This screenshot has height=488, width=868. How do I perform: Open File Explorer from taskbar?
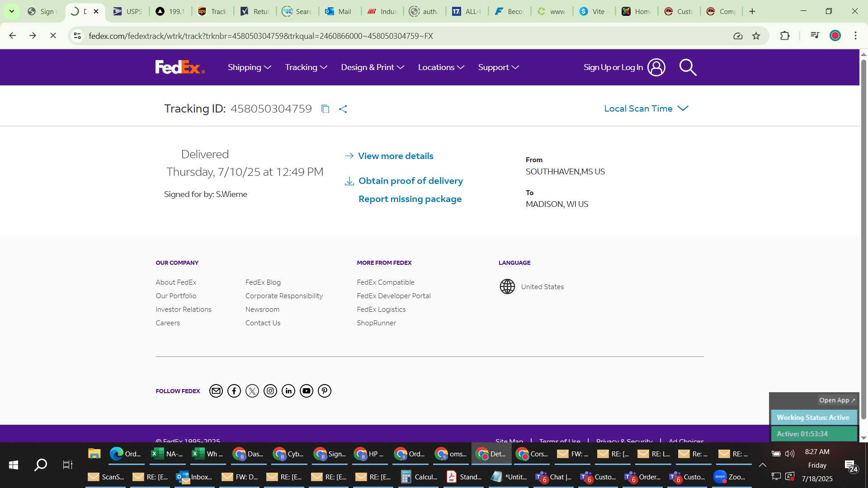(x=94, y=454)
